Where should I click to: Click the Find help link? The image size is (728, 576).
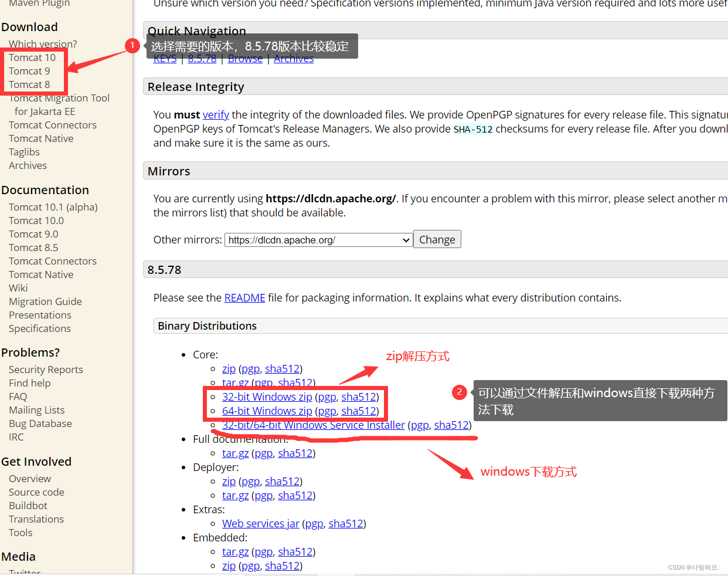(x=30, y=383)
